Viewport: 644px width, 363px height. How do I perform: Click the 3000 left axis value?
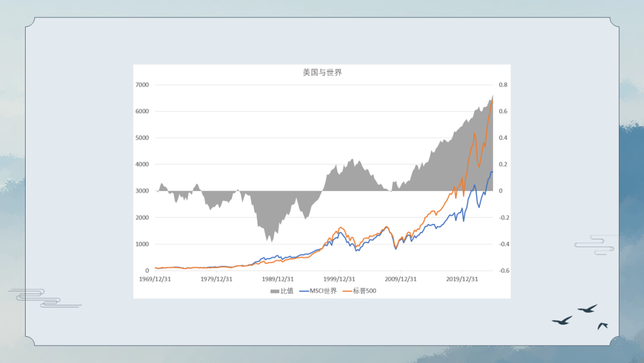(142, 190)
